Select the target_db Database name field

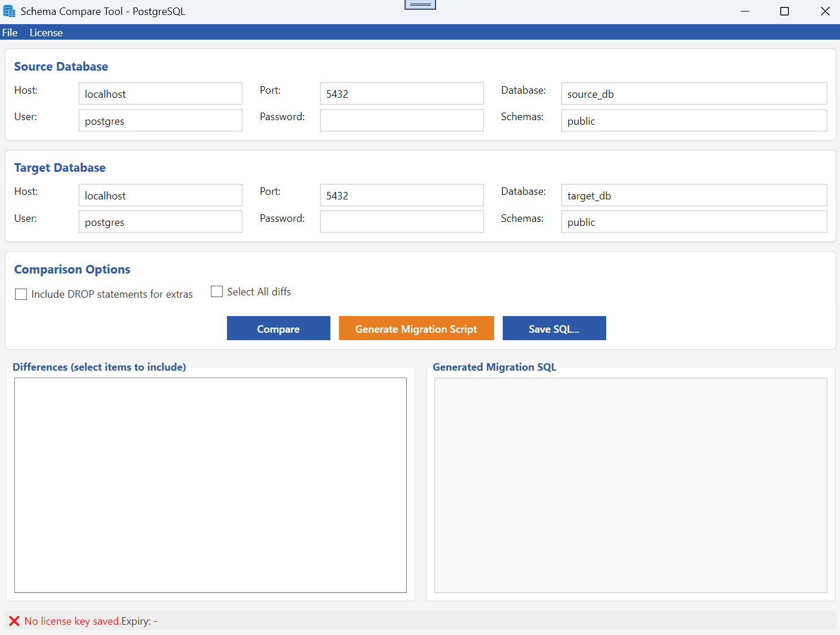tap(693, 195)
